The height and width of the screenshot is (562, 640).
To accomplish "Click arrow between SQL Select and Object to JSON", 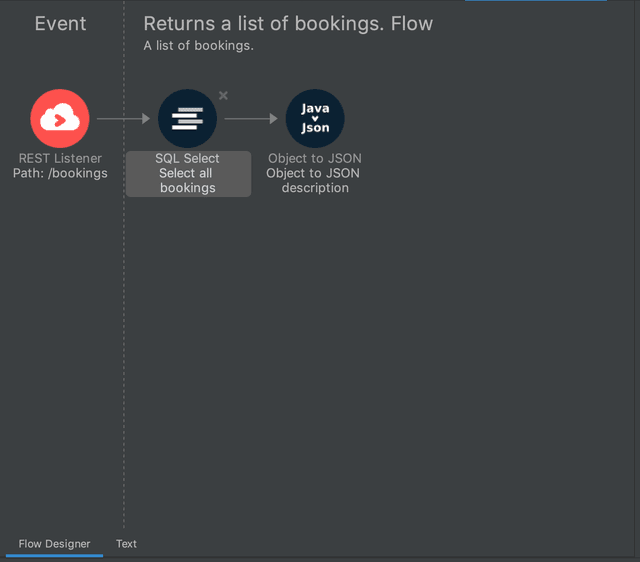I will [x=251, y=118].
